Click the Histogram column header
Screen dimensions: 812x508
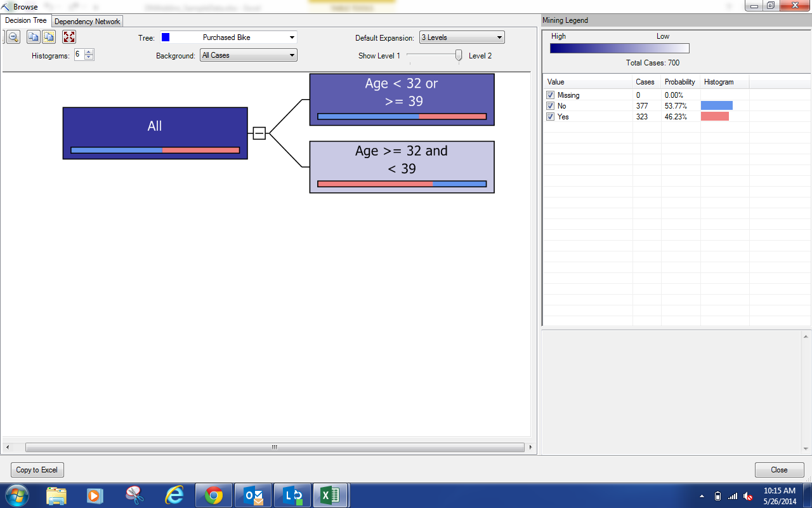(724, 82)
